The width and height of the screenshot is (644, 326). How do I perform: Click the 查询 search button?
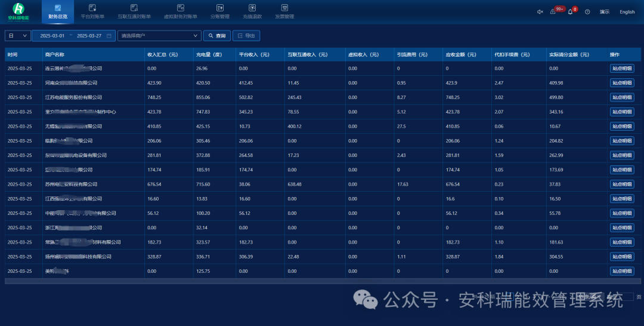pyautogui.click(x=217, y=36)
